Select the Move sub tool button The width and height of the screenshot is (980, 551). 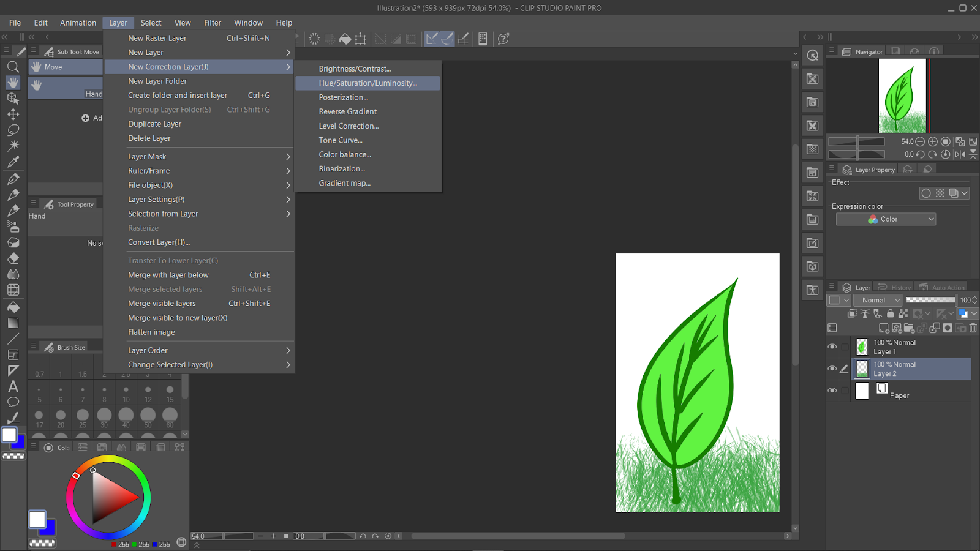66,67
